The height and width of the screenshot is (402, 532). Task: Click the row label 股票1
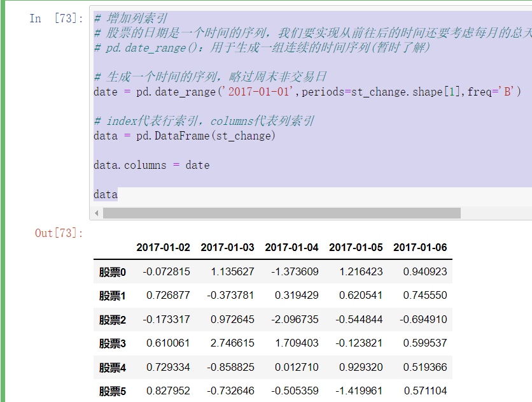tap(112, 296)
